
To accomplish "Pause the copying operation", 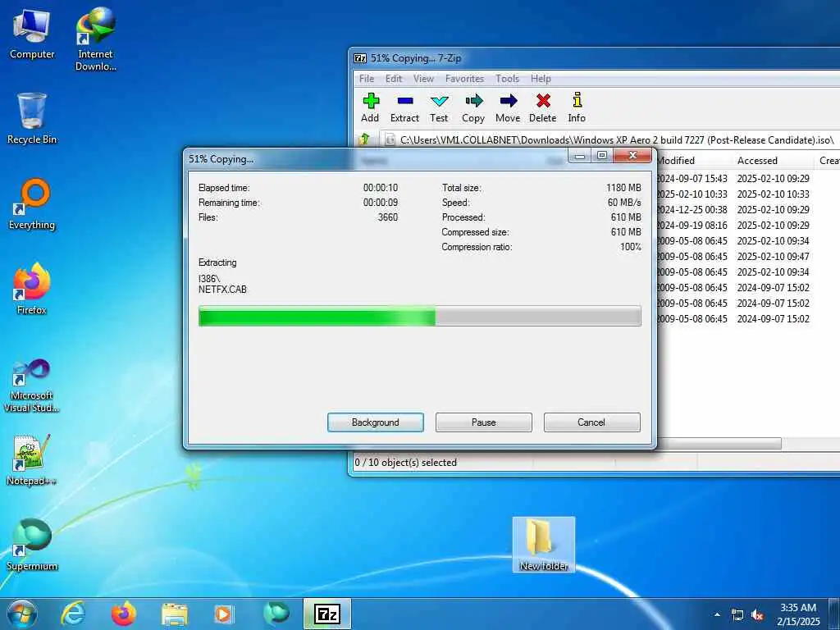I will [x=484, y=422].
